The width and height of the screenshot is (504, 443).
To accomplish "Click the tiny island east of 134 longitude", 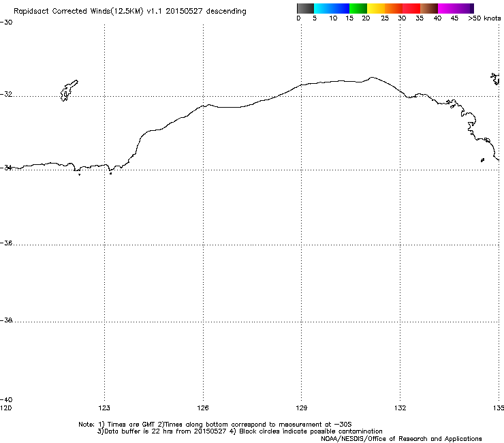I will click(482, 160).
